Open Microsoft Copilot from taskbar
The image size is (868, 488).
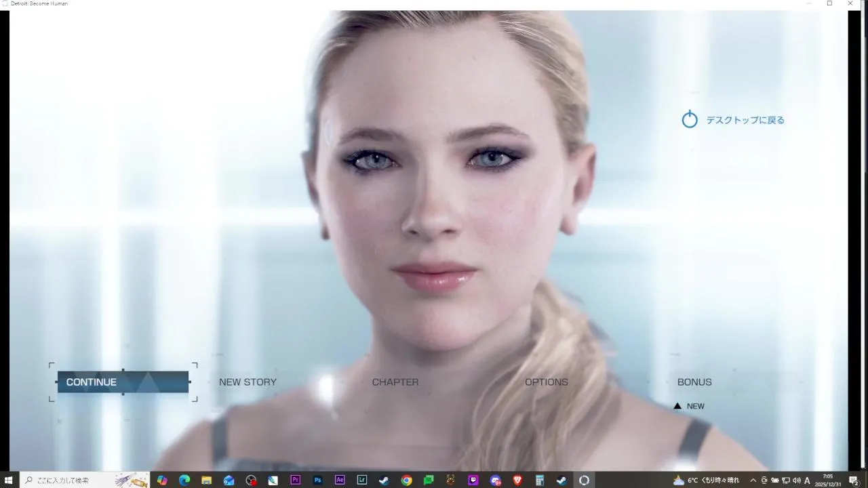(162, 481)
